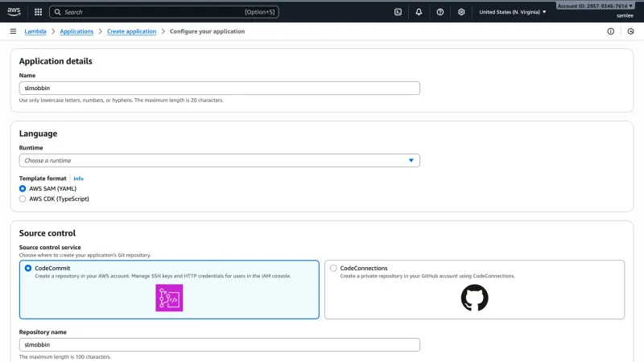644x362 pixels.
Task: Open the info panel icon
Action: [611, 31]
